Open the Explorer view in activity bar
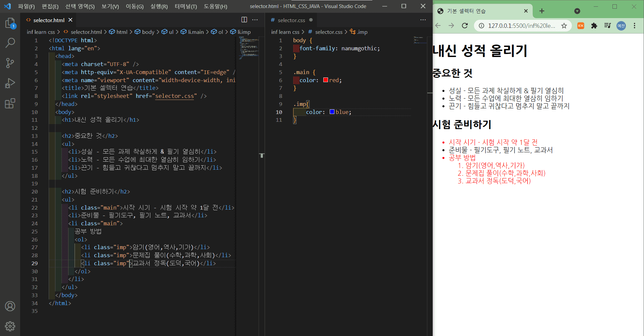Viewport: 644px width, 336px height. (x=10, y=23)
